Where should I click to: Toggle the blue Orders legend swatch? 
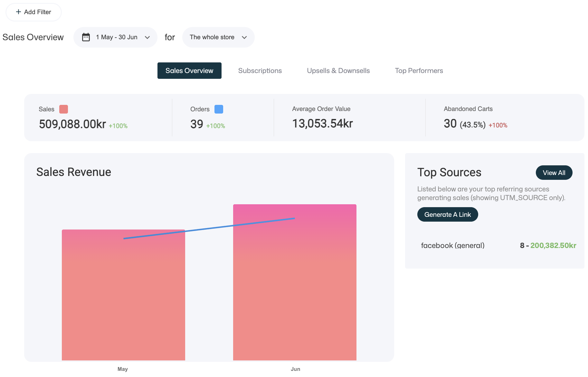pyautogui.click(x=219, y=109)
